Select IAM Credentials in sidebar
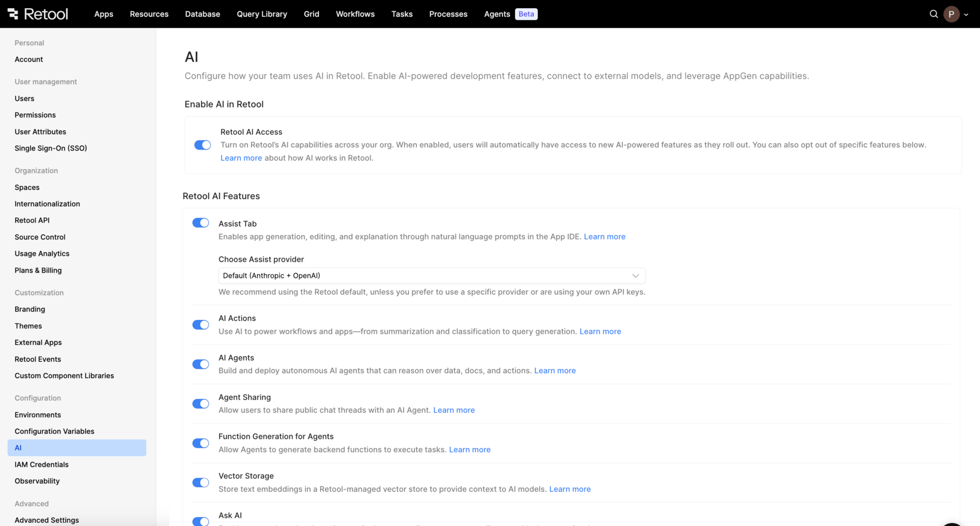 [41, 465]
